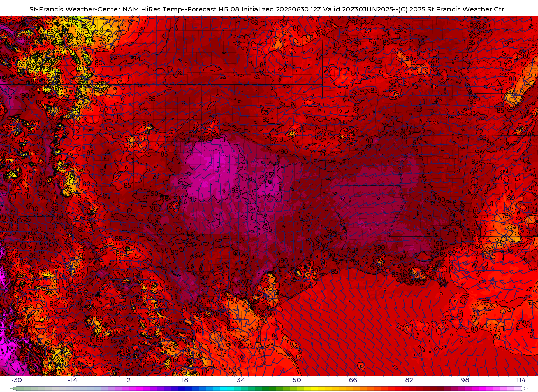Click the "-30" color scale label

[17, 380]
